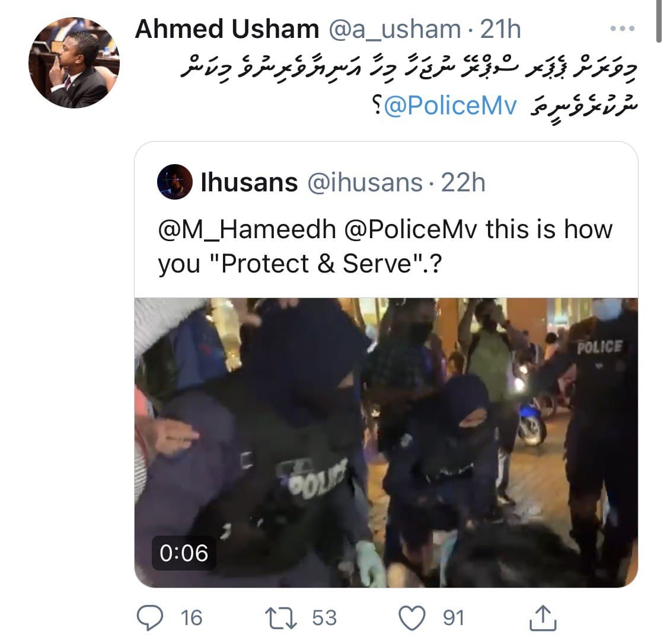Click the 22h quoted tweet timestamp
The image size is (667, 644).
pos(463,183)
